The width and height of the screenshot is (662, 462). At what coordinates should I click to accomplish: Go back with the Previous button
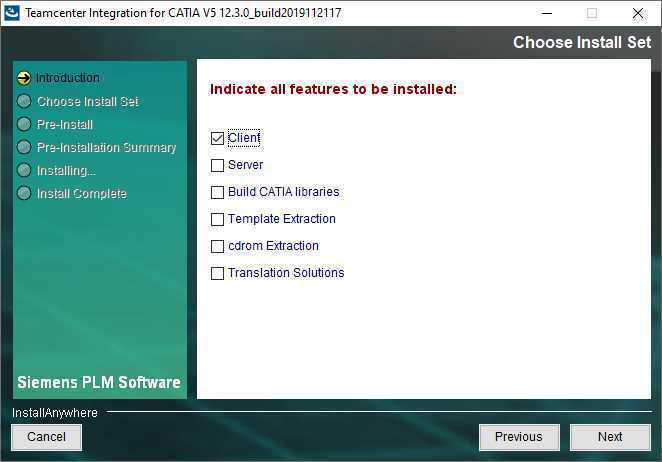point(519,437)
